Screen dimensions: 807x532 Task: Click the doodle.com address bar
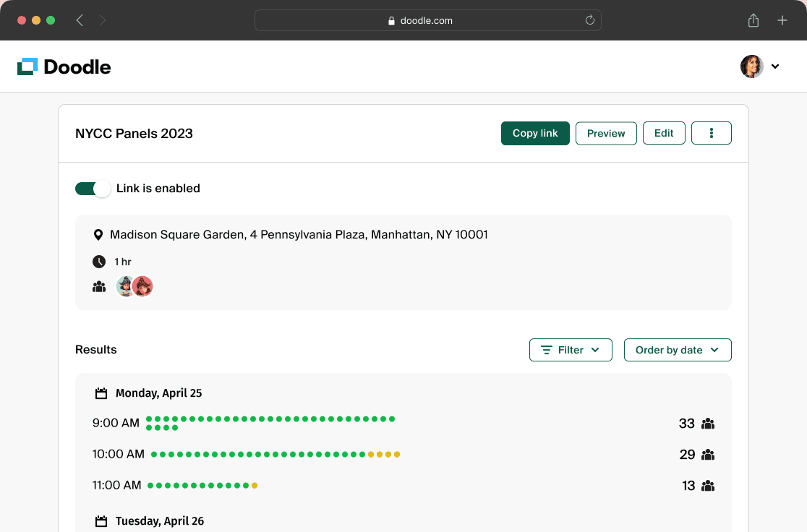[427, 20]
